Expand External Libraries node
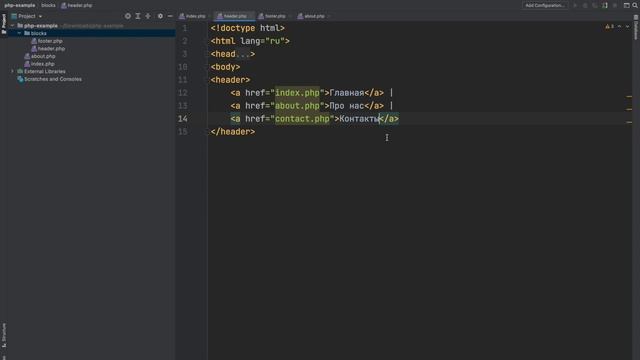The width and height of the screenshot is (640, 360). pos(12,71)
